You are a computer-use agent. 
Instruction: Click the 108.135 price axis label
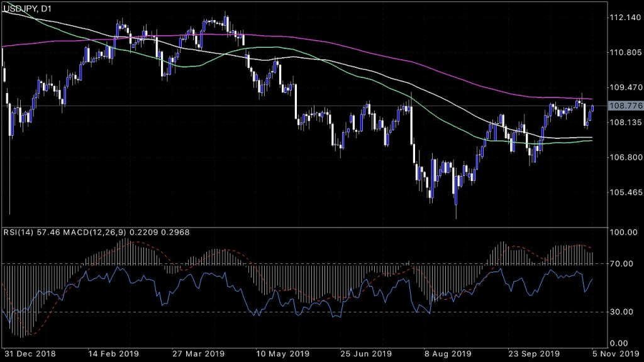click(x=625, y=123)
